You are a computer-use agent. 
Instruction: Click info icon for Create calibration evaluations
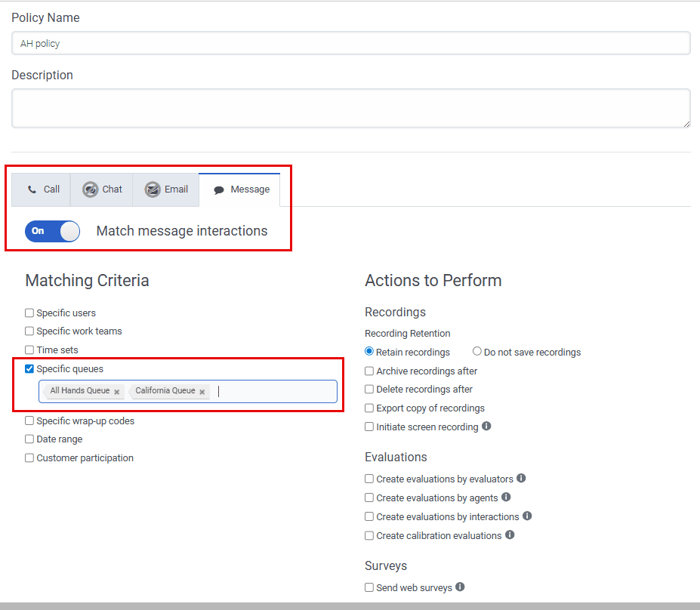[x=510, y=535]
